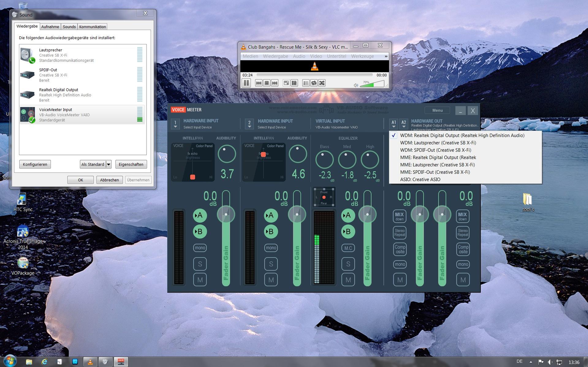Stop playback in VLC player
This screenshot has width=588, height=367.
(267, 83)
